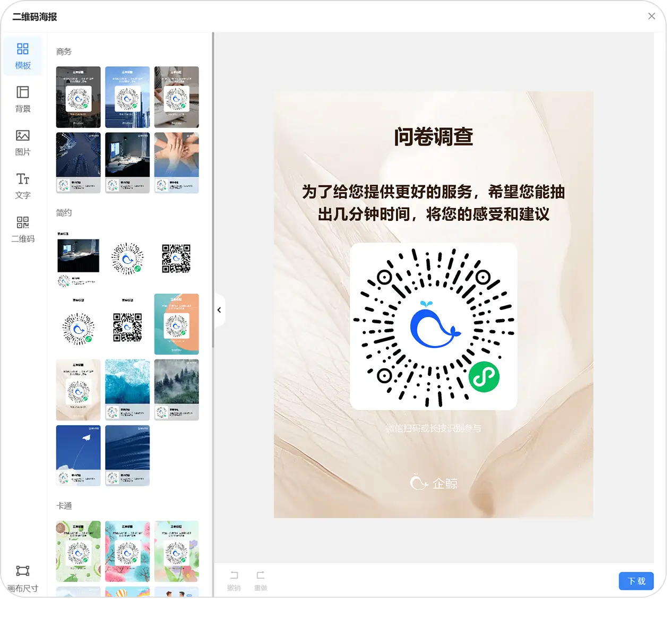
Task: Open 画布尺寸 canvas size settings
Action: 23,579
